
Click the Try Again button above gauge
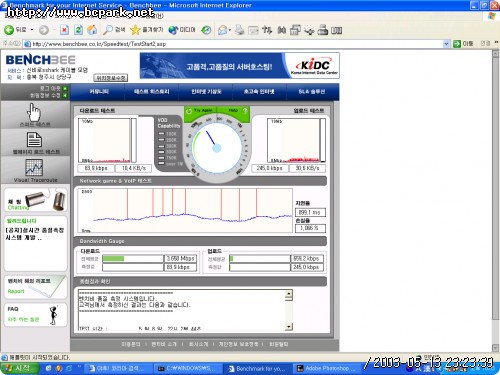tap(200, 111)
